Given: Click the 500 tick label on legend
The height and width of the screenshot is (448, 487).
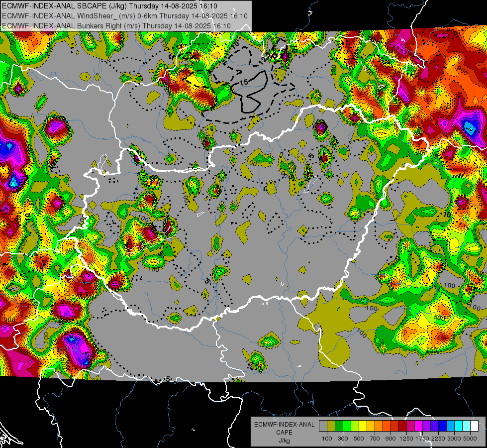Looking at the screenshot, I should point(359,439).
